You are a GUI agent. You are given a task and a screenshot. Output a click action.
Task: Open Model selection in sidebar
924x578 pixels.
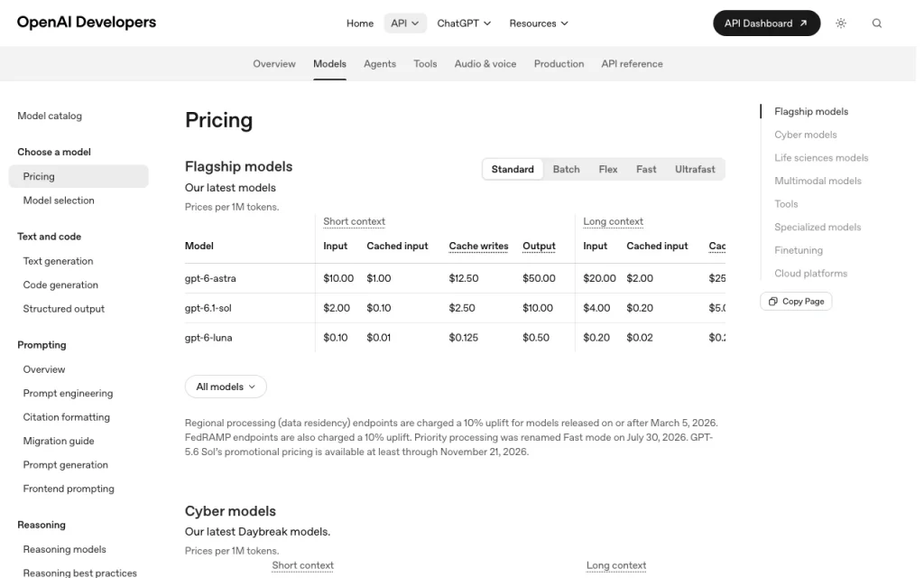pyautogui.click(x=59, y=200)
